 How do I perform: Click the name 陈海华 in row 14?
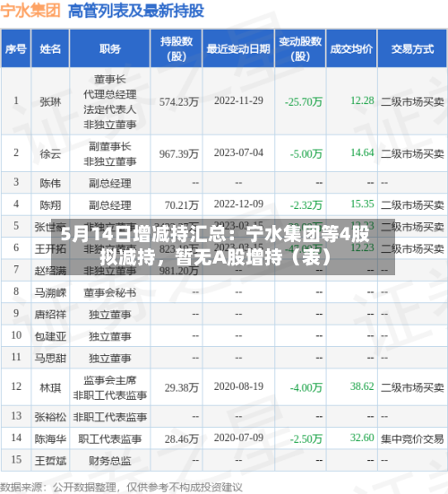click(50, 439)
